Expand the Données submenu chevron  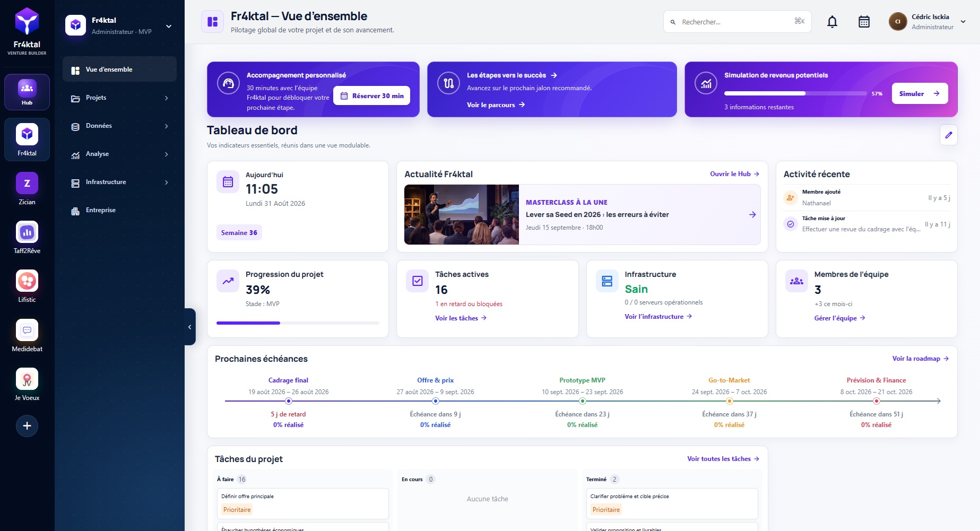[x=167, y=126]
